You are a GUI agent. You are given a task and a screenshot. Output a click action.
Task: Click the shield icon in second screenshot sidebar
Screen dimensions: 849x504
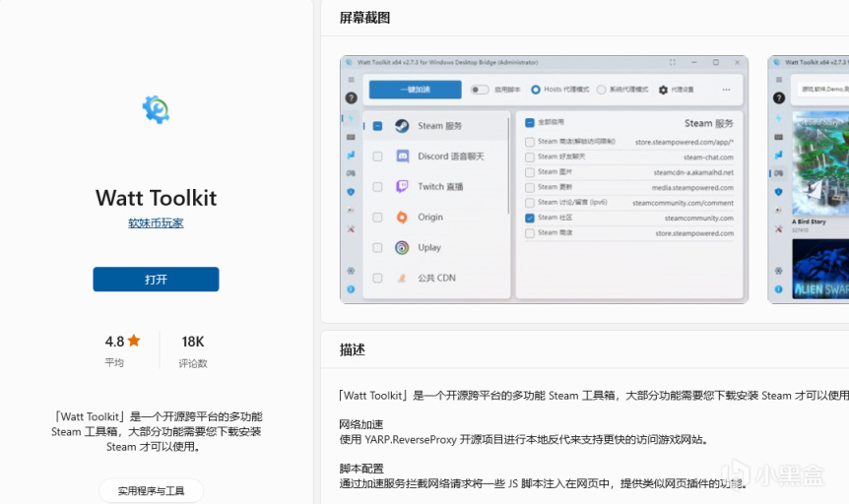(x=779, y=192)
